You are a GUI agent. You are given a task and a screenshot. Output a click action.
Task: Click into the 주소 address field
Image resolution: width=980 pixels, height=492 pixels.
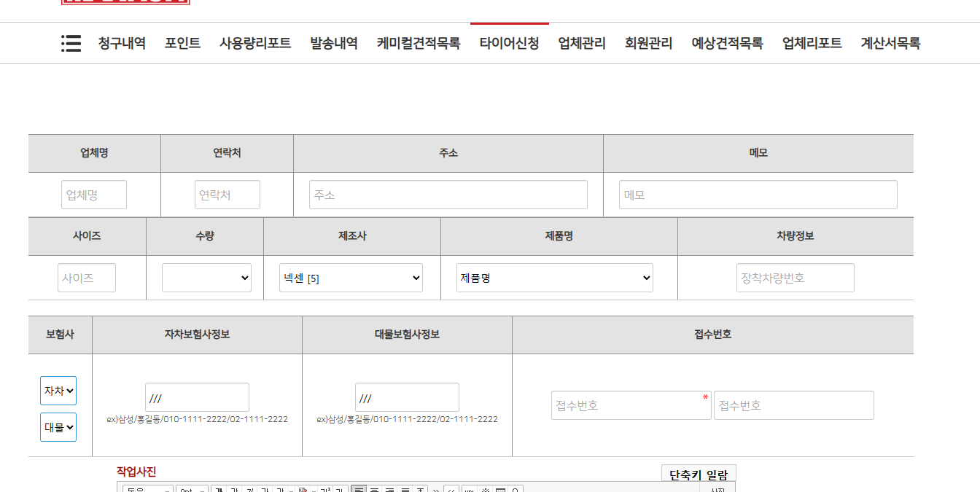(448, 195)
